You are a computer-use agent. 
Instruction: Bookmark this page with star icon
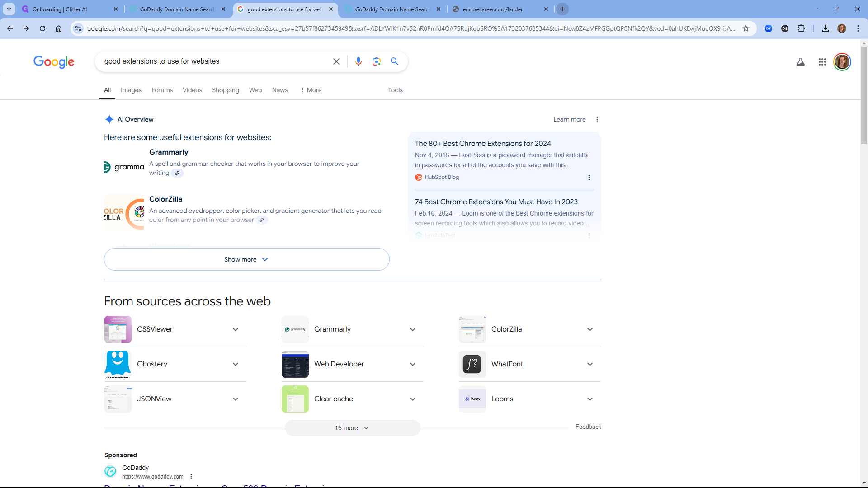coord(746,28)
